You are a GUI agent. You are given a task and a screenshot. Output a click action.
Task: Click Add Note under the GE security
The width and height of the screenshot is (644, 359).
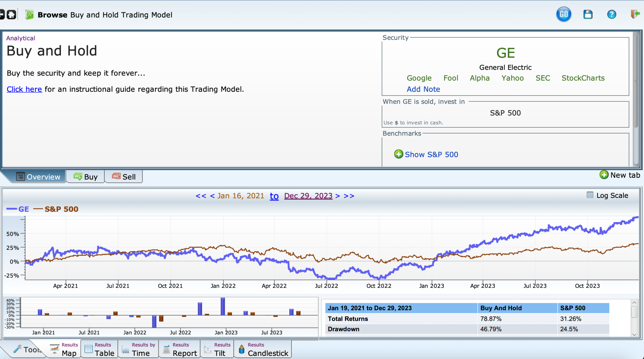(x=423, y=89)
